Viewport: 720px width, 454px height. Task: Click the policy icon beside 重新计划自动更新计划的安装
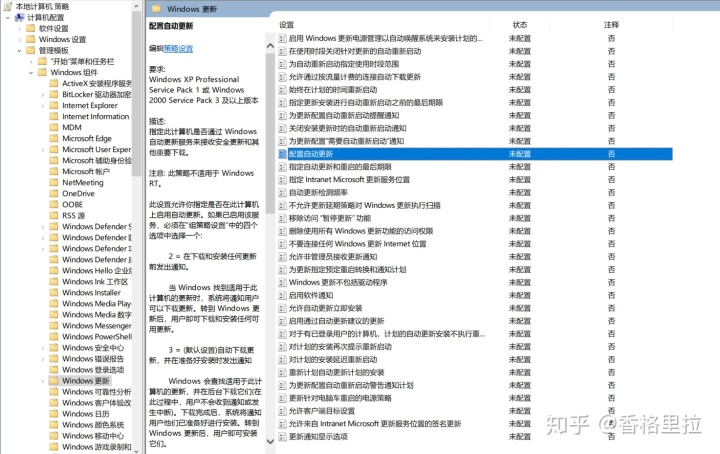click(283, 373)
